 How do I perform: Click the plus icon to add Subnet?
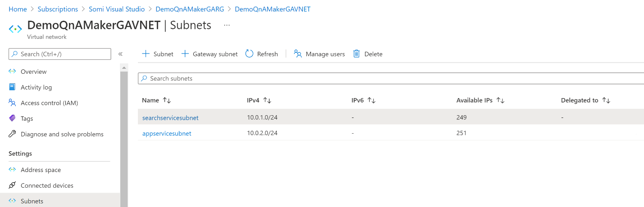click(x=146, y=54)
